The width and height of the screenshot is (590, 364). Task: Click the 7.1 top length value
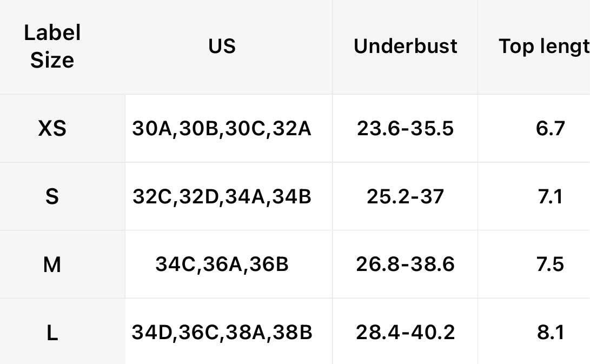coord(551,196)
